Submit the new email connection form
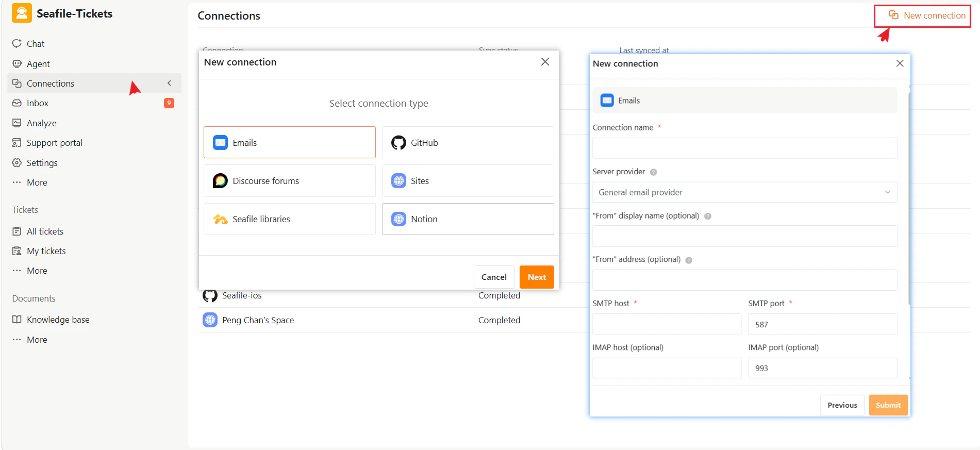The height and width of the screenshot is (450, 980). [888, 405]
